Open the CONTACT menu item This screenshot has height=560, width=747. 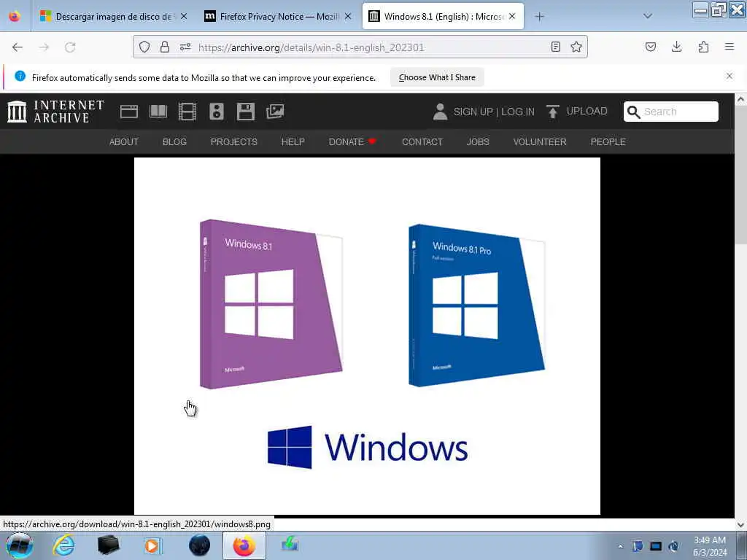pyautogui.click(x=422, y=142)
